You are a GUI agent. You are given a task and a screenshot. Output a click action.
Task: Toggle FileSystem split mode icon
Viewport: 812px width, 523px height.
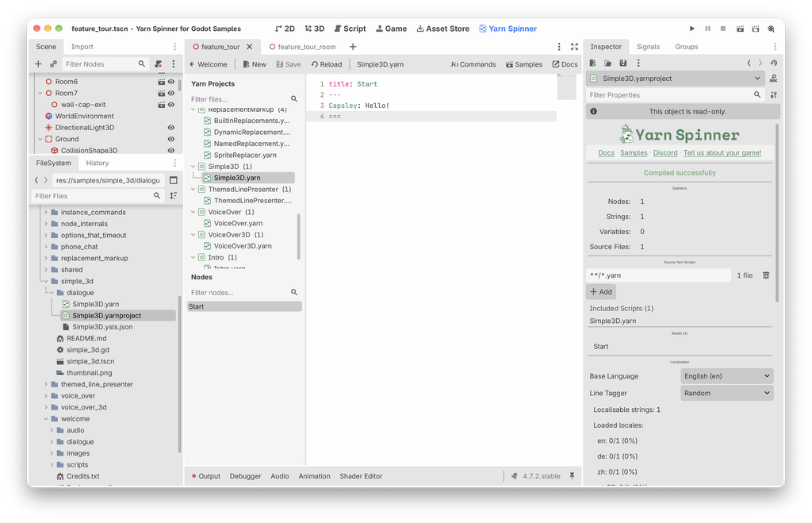click(174, 180)
